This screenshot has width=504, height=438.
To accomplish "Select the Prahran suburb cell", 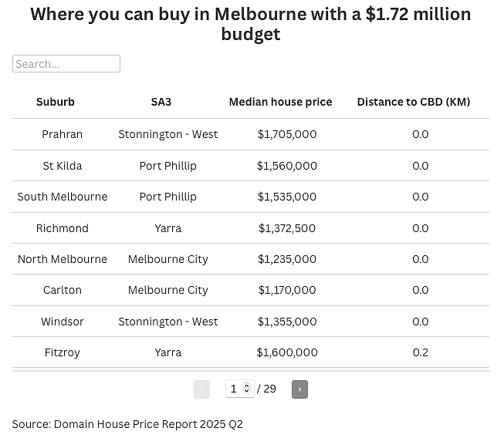I will click(x=63, y=134).
